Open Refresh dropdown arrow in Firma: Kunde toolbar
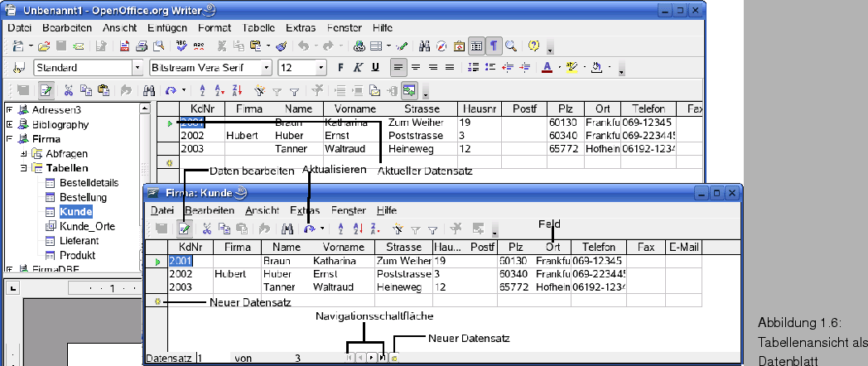868x366 pixels. [322, 228]
